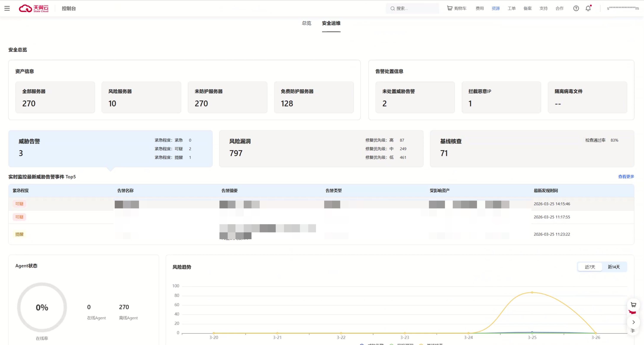The width and height of the screenshot is (644, 345).
Task: Open the shopping cart in header
Action: click(x=457, y=8)
